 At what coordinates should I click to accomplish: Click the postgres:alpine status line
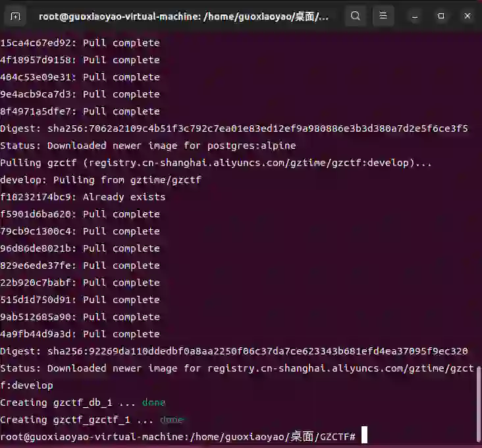click(x=148, y=146)
